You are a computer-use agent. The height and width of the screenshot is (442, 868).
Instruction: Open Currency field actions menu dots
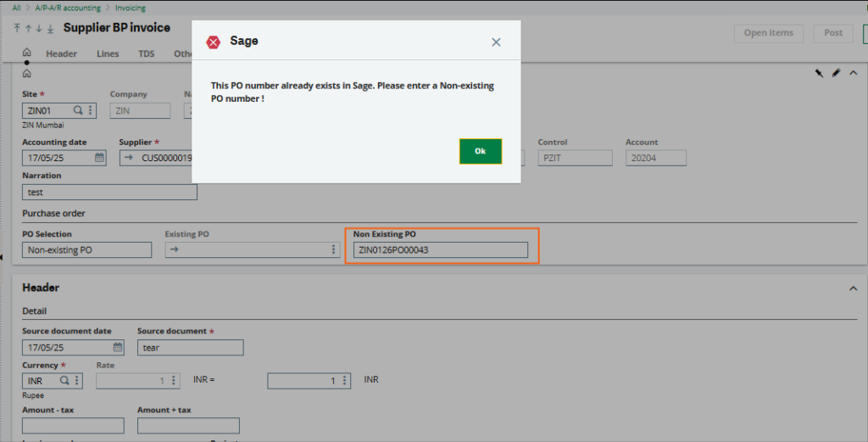pos(77,381)
